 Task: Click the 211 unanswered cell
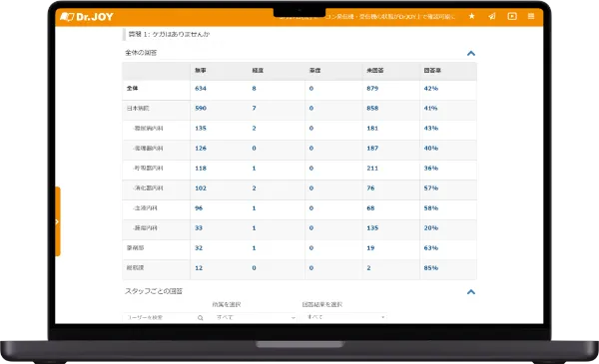pos(372,169)
